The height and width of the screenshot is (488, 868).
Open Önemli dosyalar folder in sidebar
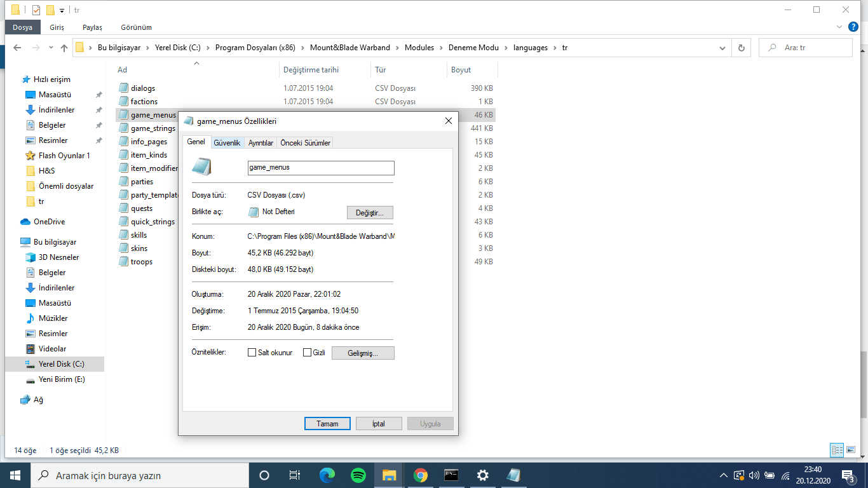(66, 186)
